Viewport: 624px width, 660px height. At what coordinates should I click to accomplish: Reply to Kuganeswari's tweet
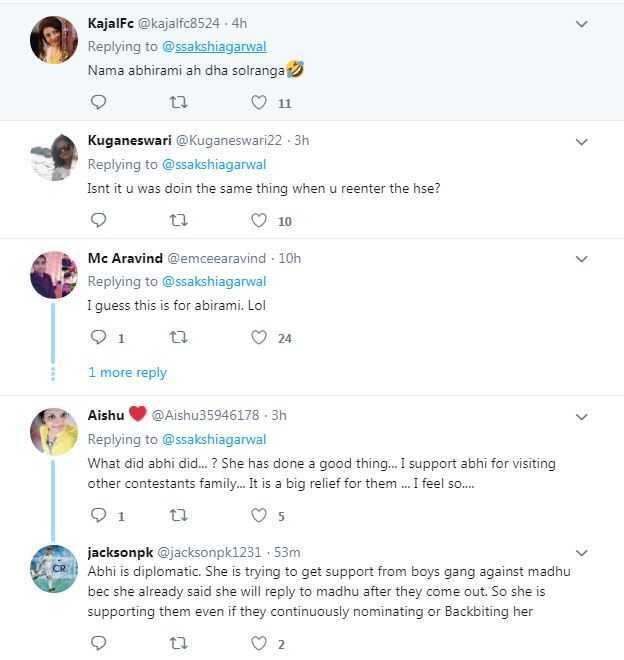click(x=99, y=220)
